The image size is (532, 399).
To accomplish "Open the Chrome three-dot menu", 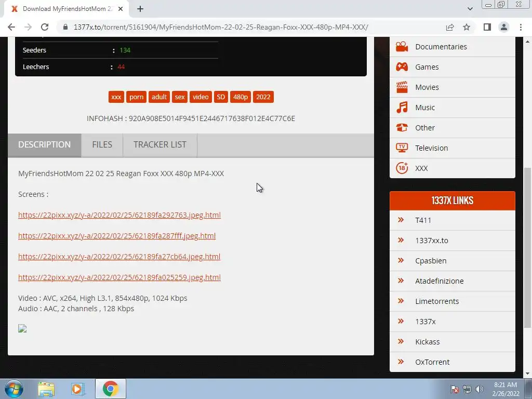I will (521, 27).
